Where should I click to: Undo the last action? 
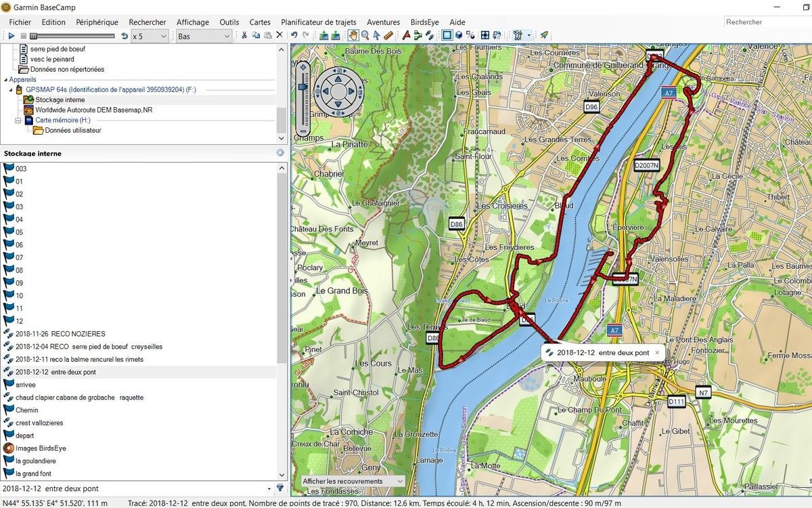click(294, 35)
